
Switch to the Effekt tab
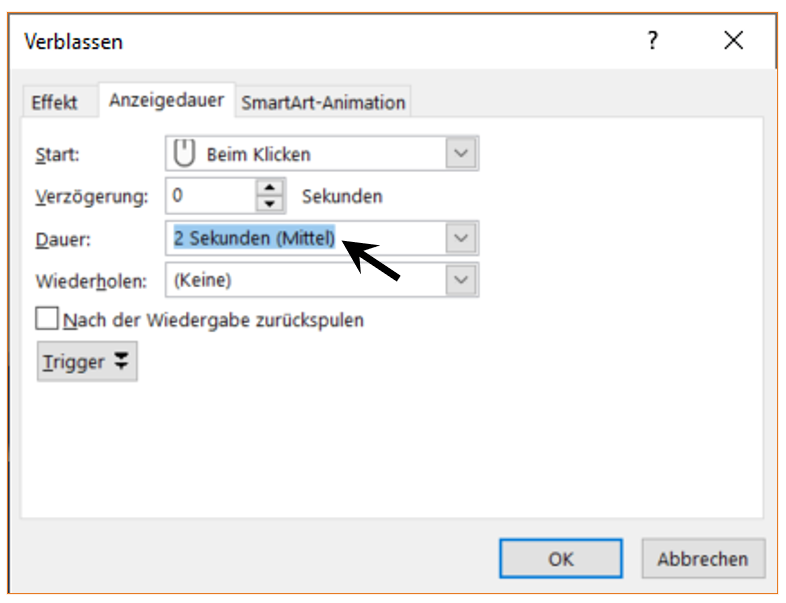pos(54,103)
